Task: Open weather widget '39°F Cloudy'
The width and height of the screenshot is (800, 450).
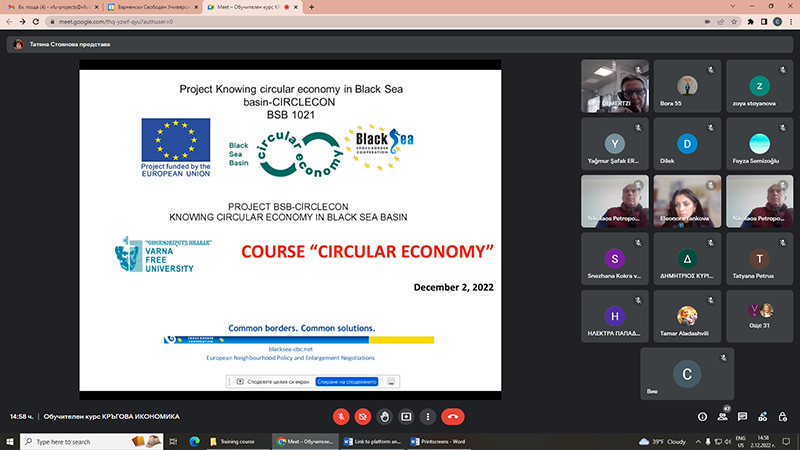Action: click(x=662, y=442)
